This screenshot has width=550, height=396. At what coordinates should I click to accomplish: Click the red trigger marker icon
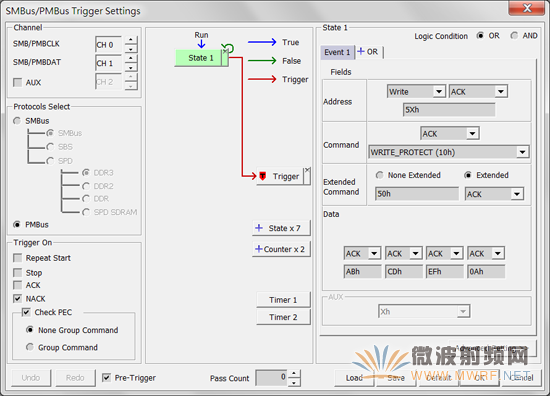click(x=262, y=176)
